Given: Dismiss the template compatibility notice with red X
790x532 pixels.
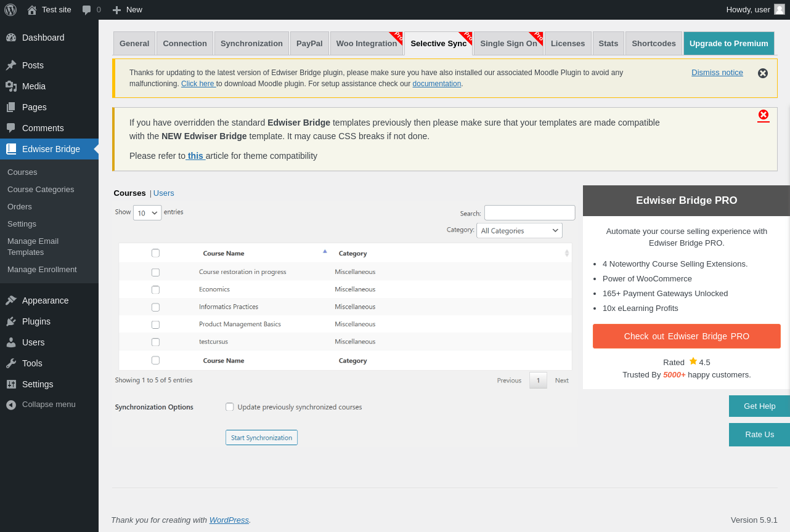Looking at the screenshot, I should pos(764,115).
